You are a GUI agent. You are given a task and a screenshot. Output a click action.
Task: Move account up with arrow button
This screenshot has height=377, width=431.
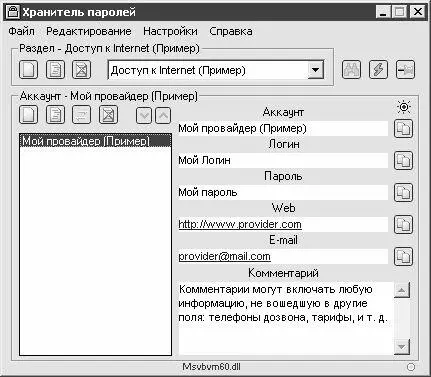tap(163, 116)
